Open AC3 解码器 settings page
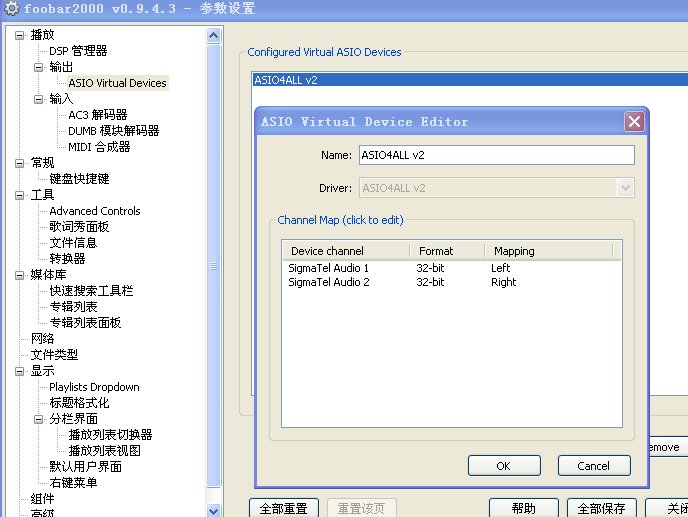Screen dimensions: 688x517 click(98, 115)
